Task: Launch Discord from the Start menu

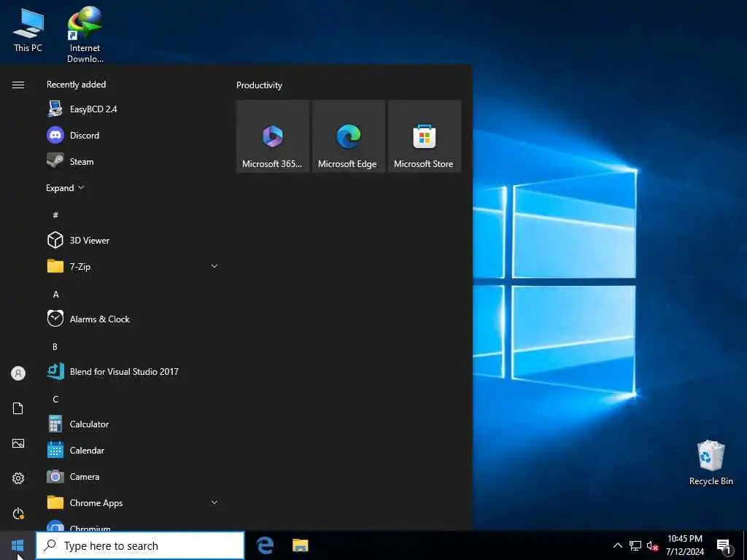Action: coord(133,135)
